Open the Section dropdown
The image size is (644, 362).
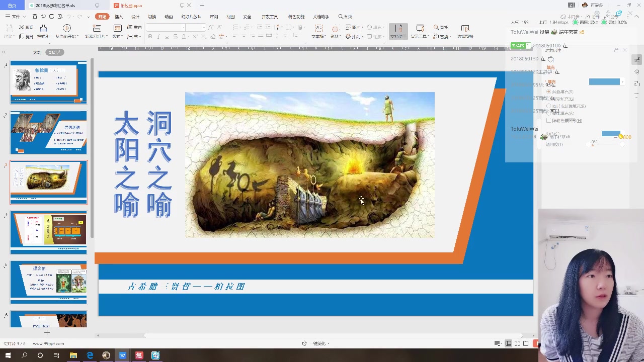coord(134,37)
